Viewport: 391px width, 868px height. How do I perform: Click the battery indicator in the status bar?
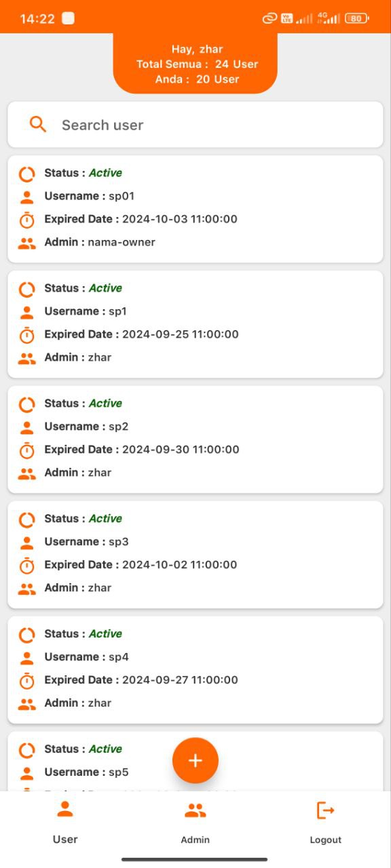point(356,18)
